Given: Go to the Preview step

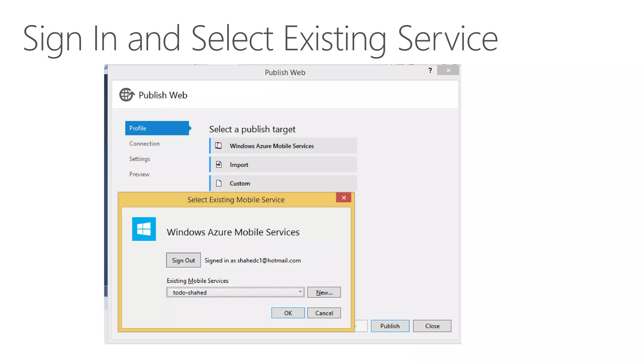Looking at the screenshot, I should (139, 174).
